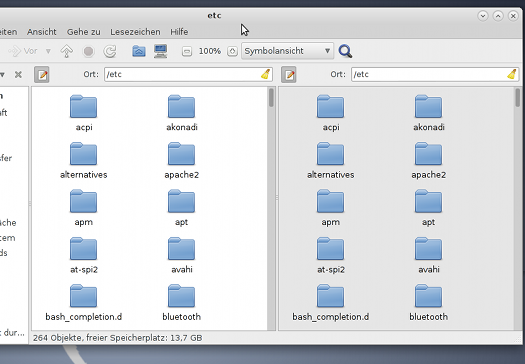Minimize the etc window
The image size is (525, 364).
point(483,16)
